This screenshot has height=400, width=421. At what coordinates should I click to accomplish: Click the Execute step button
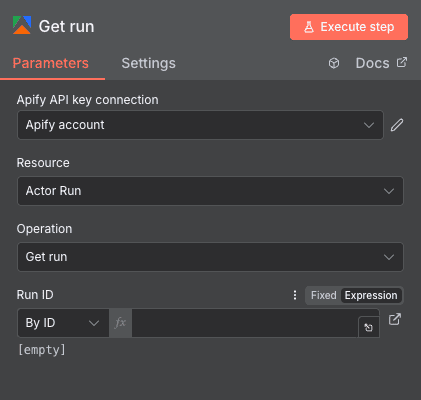click(x=349, y=27)
